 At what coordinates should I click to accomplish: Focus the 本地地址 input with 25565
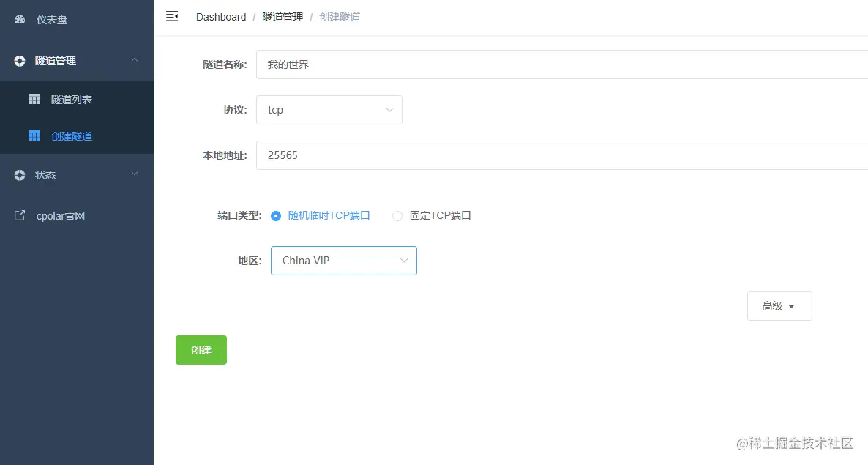tap(562, 155)
